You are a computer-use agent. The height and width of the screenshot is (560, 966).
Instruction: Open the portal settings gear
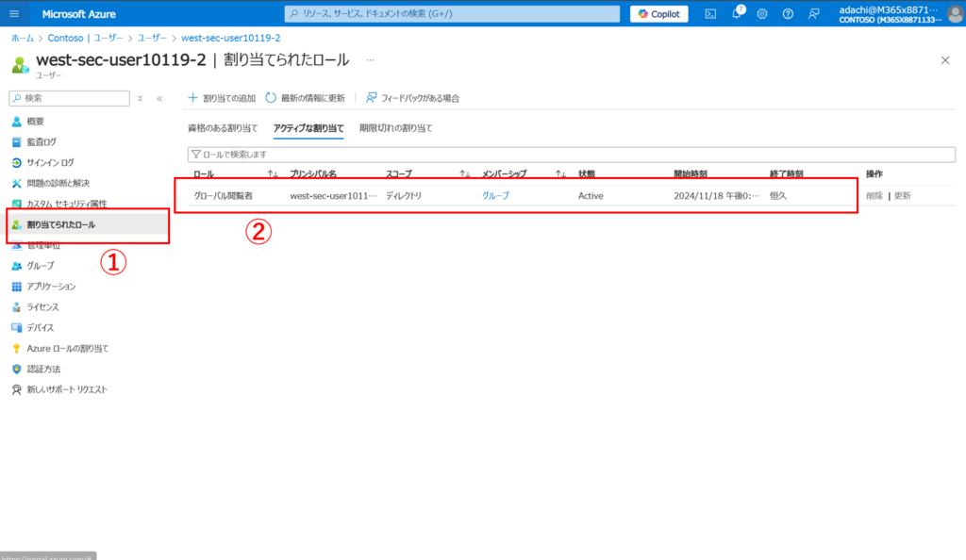[x=762, y=13]
